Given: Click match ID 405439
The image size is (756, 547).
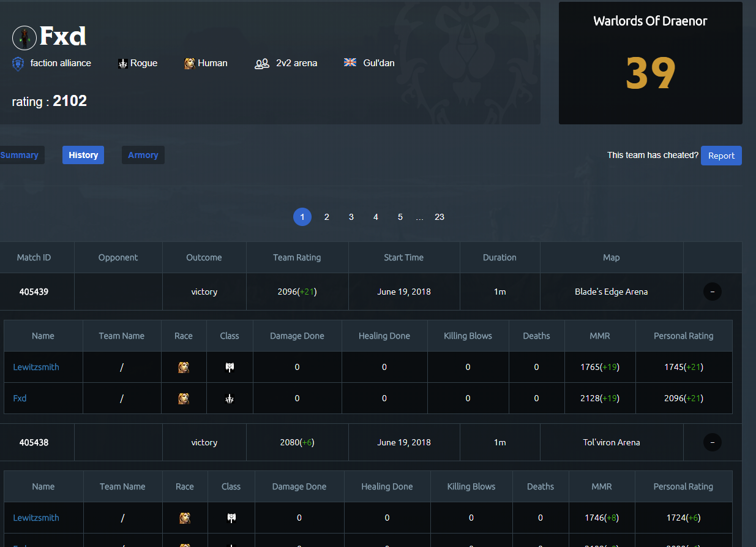Looking at the screenshot, I should (34, 292).
